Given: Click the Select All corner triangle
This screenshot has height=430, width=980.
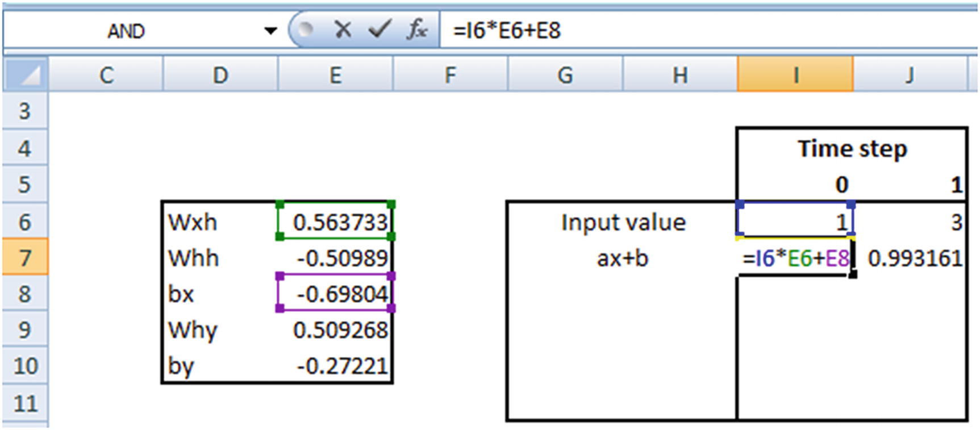Looking at the screenshot, I should coord(26,74).
